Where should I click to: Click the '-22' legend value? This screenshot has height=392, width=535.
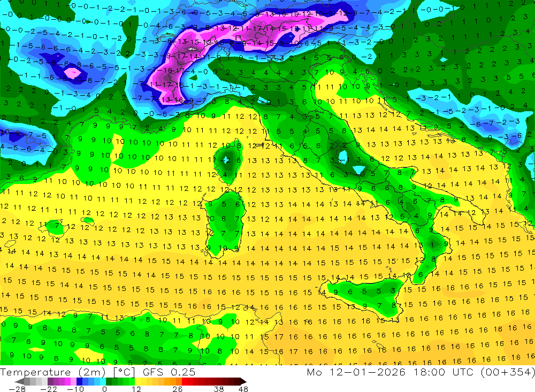tap(49, 389)
